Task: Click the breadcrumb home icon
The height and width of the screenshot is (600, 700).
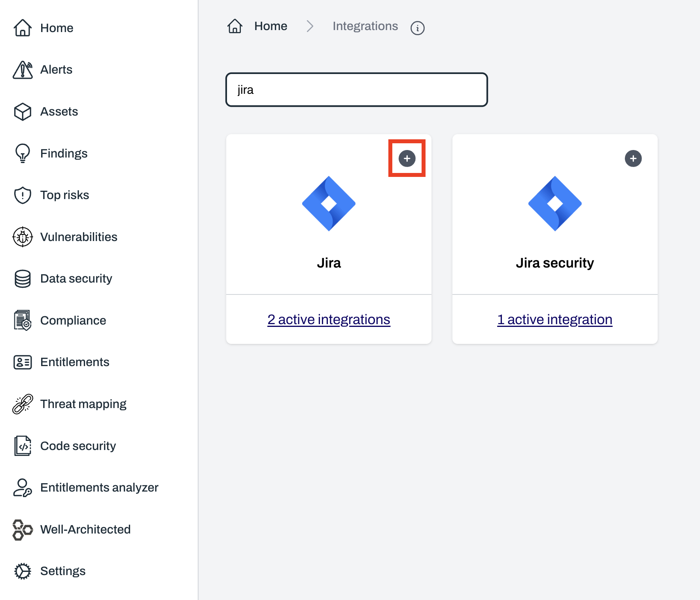Action: 235,26
